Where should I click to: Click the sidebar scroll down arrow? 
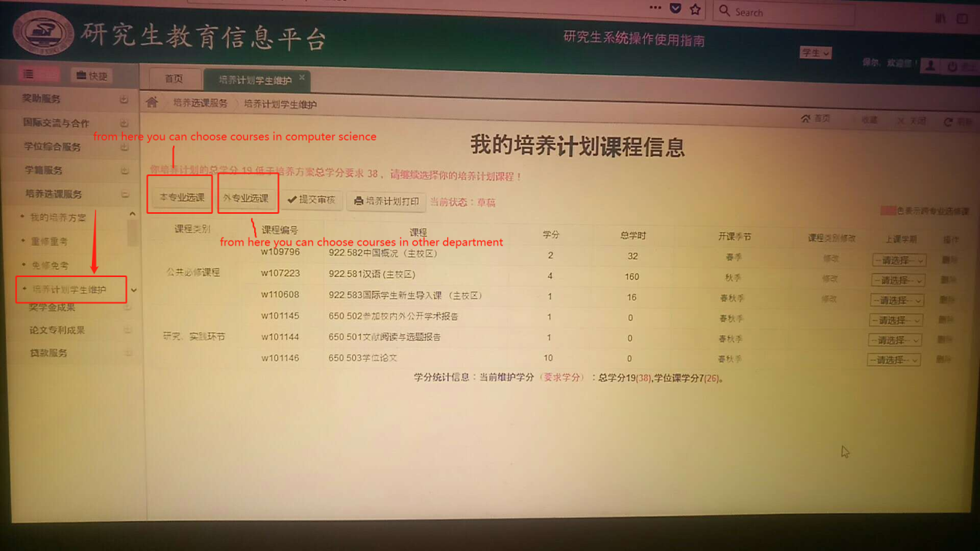click(134, 290)
